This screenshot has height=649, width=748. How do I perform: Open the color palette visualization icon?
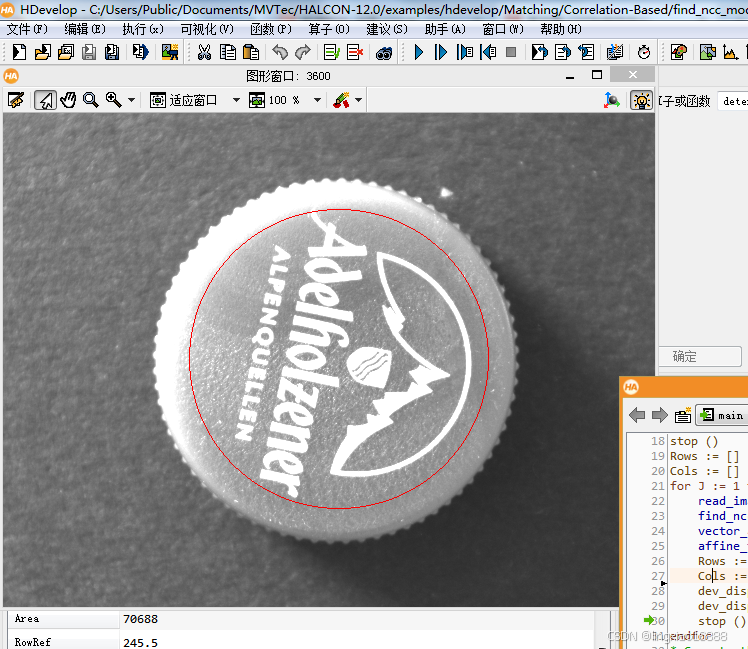pos(678,52)
